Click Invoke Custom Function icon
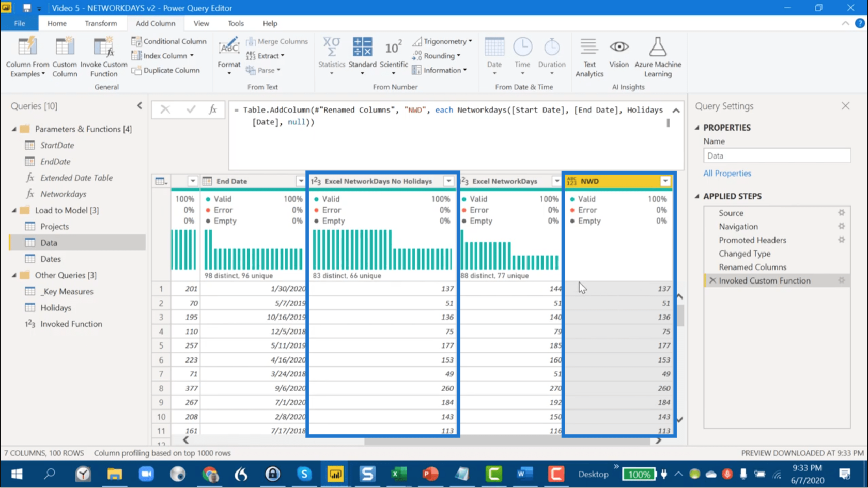The width and height of the screenshot is (868, 488). point(103,46)
